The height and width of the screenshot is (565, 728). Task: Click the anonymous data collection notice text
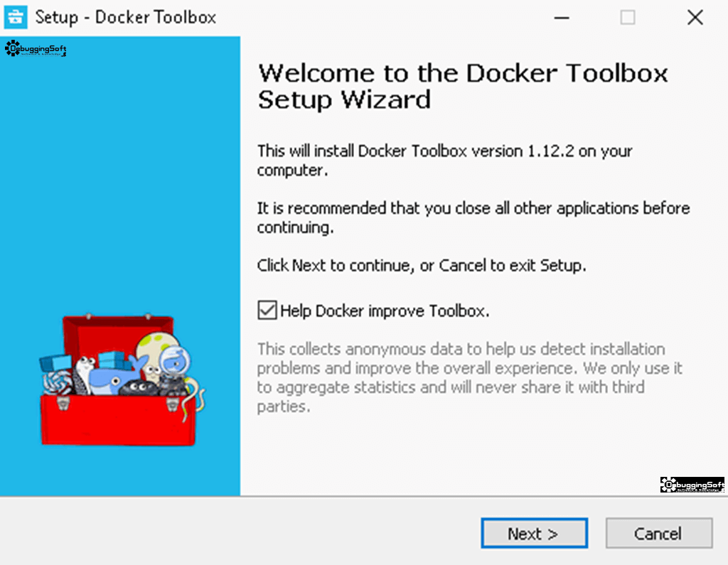coord(470,377)
